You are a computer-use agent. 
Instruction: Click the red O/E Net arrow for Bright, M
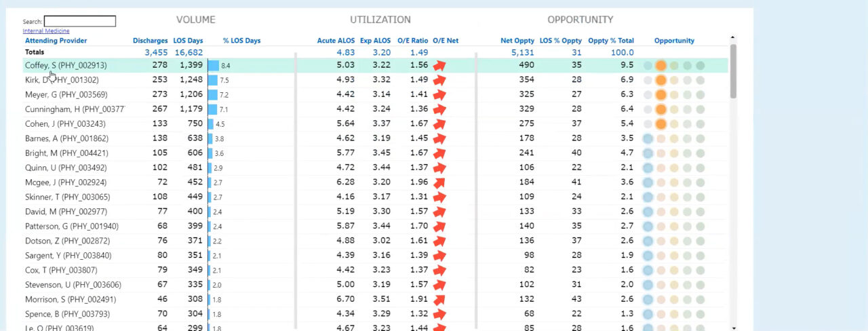tap(439, 153)
